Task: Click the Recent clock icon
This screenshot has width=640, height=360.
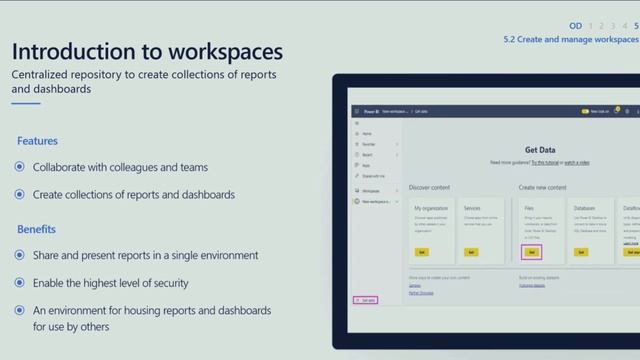Action: (x=357, y=155)
